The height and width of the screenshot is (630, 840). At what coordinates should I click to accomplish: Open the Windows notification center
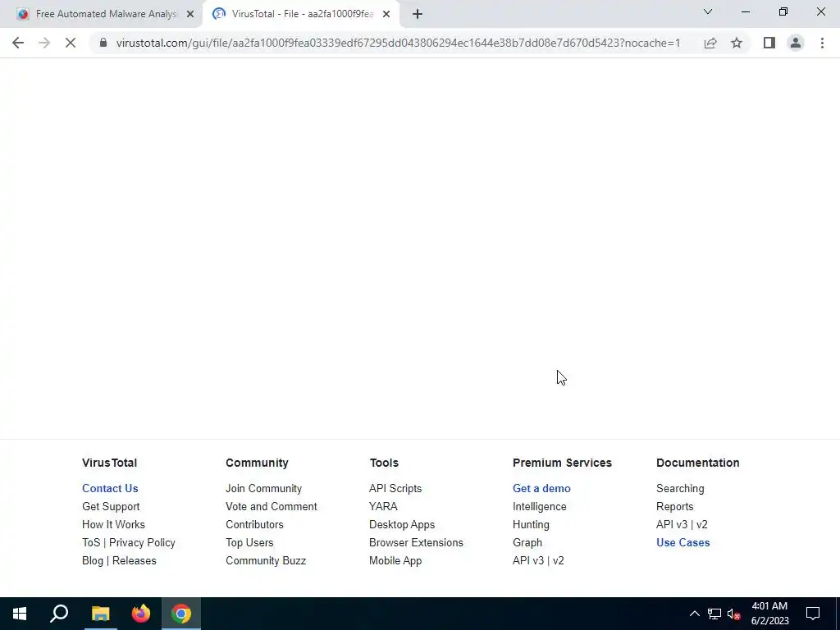coord(813,614)
